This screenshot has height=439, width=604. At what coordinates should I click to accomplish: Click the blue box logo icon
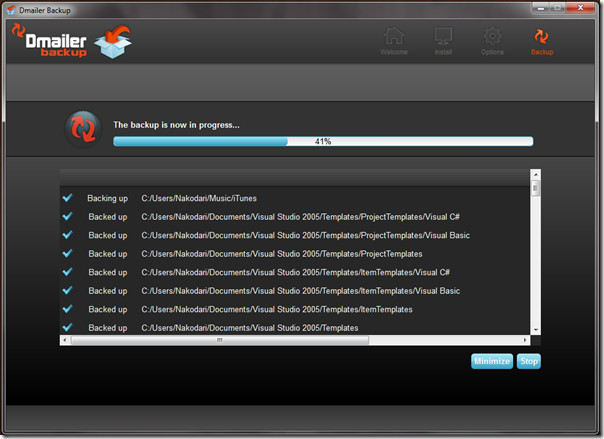[113, 42]
